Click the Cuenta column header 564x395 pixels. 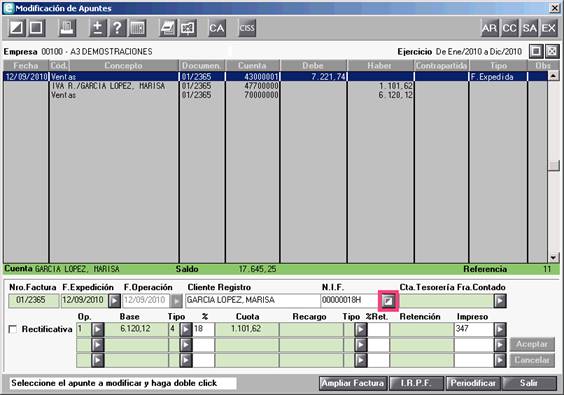[253, 65]
